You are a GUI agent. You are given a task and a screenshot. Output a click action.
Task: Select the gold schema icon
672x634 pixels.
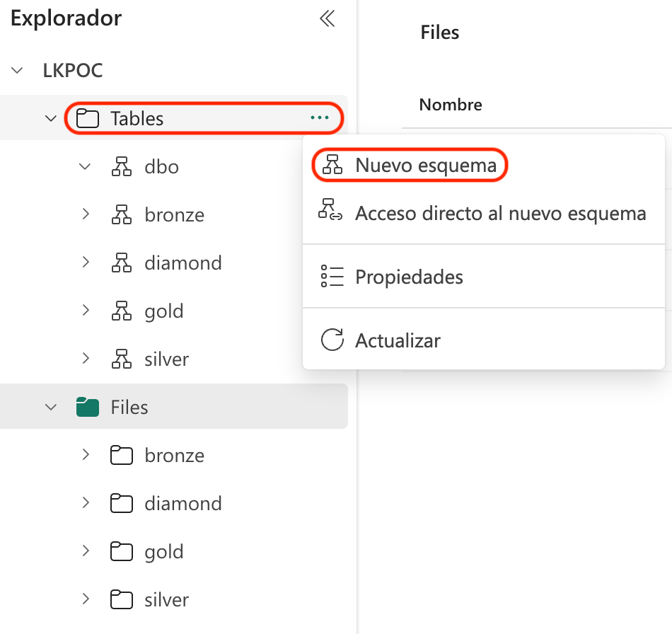[121, 311]
